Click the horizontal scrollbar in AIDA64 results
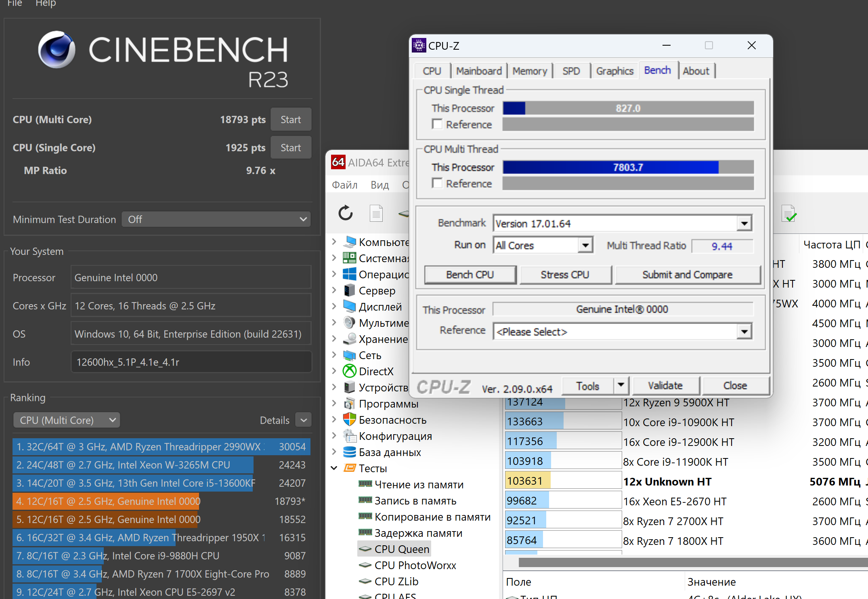Viewport: 868px width, 599px height. coord(686,562)
